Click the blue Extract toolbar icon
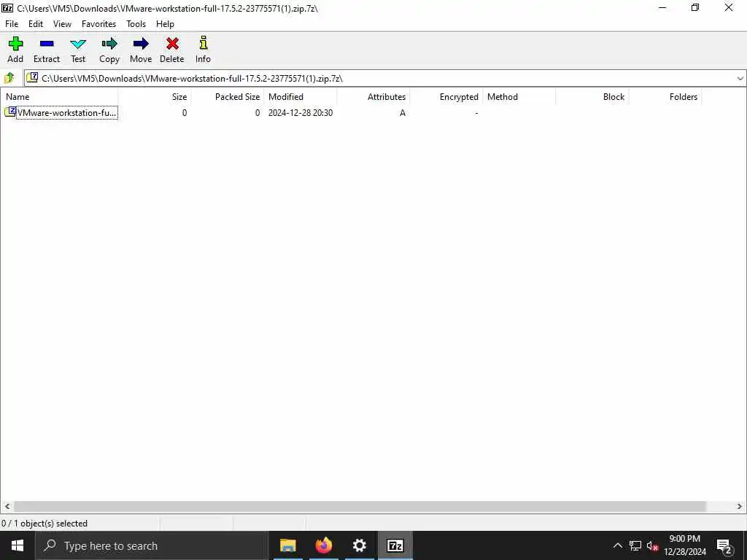This screenshot has width=747, height=560. pos(47,44)
